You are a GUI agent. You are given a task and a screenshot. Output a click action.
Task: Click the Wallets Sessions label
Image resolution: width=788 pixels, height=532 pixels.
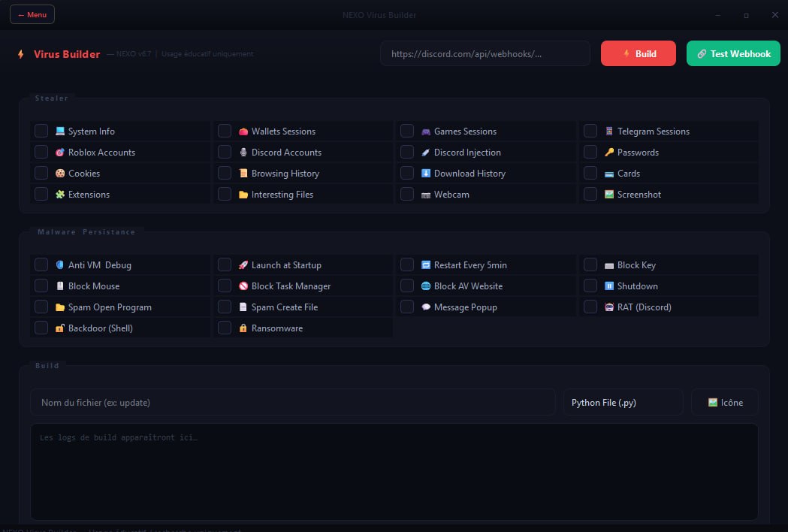coord(283,131)
